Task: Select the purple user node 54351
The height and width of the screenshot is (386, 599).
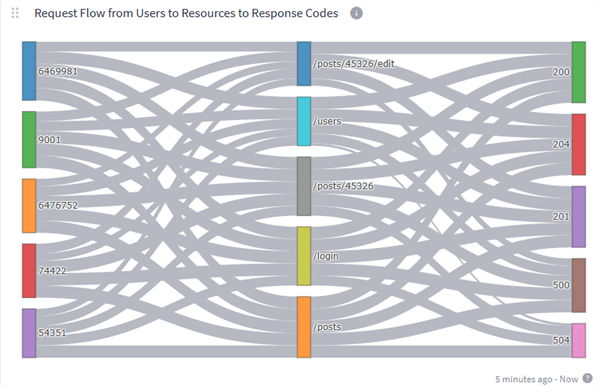Action: click(29, 333)
